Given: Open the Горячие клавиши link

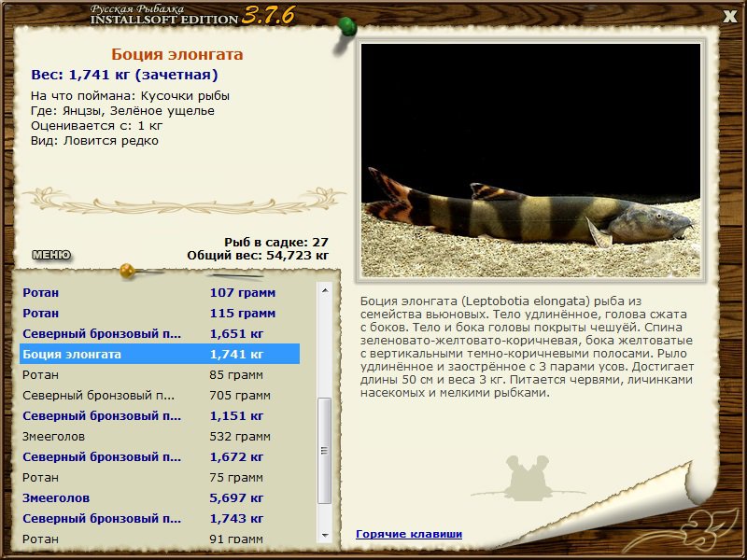Looking at the screenshot, I should click(x=409, y=534).
